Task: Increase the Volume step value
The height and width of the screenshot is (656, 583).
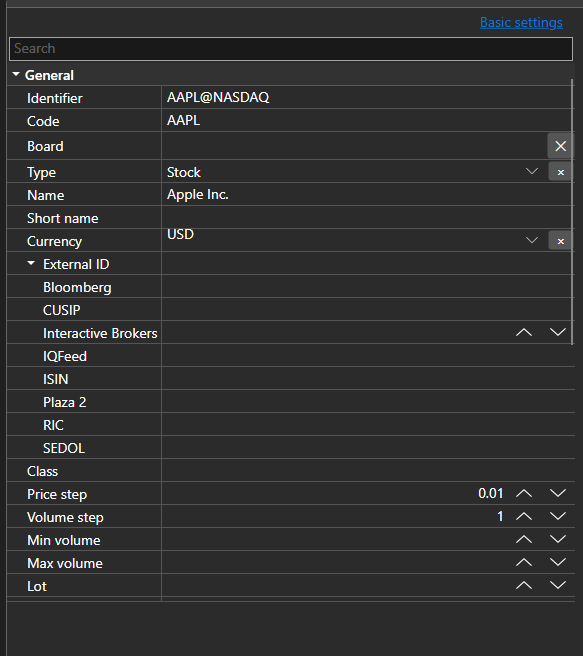Action: click(524, 517)
